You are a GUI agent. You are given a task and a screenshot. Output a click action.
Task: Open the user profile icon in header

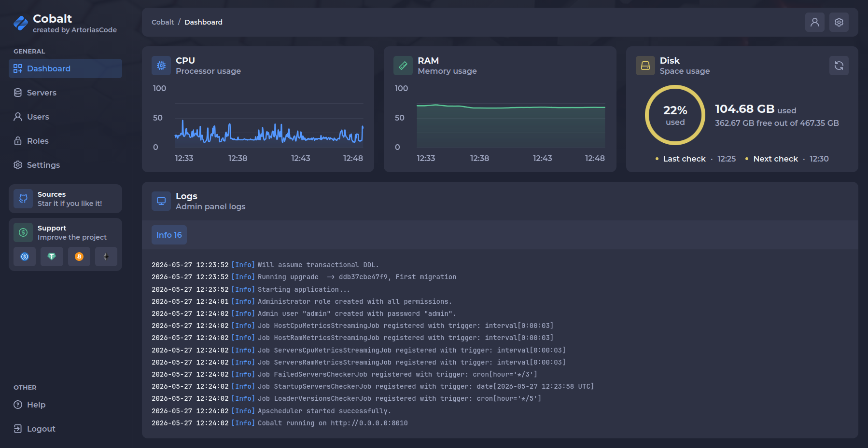[815, 22]
